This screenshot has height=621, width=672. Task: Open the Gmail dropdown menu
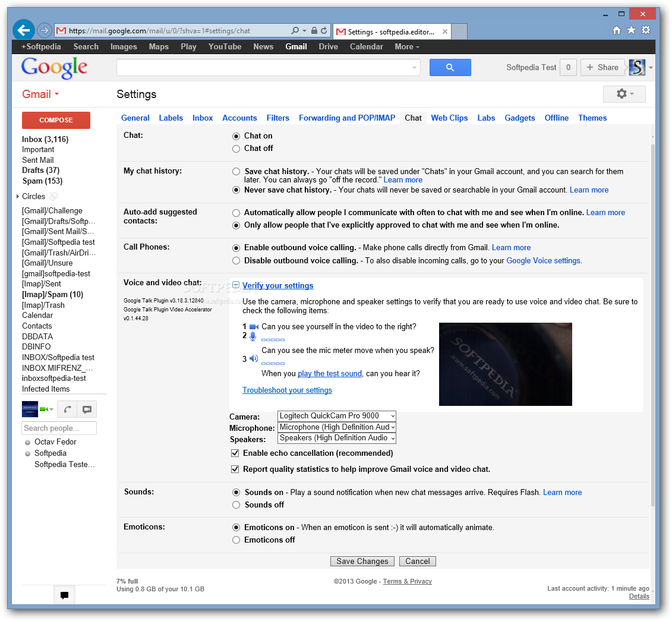click(x=41, y=94)
